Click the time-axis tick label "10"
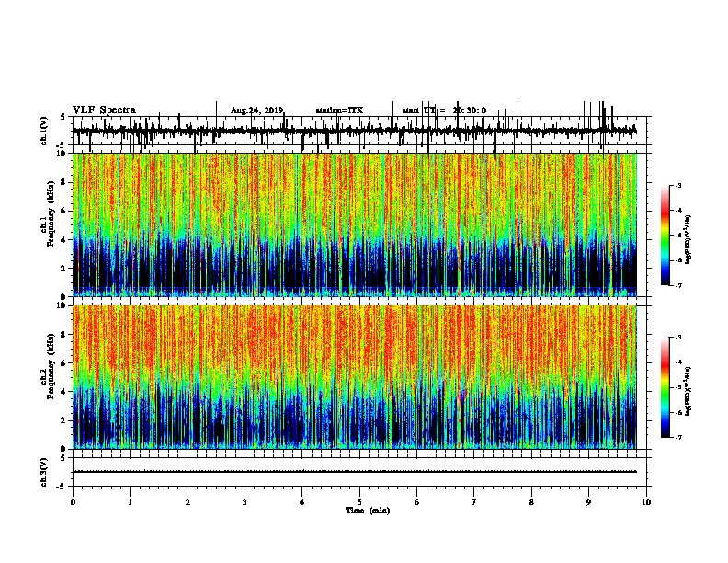Image resolution: width=728 pixels, height=563 pixels. click(646, 502)
